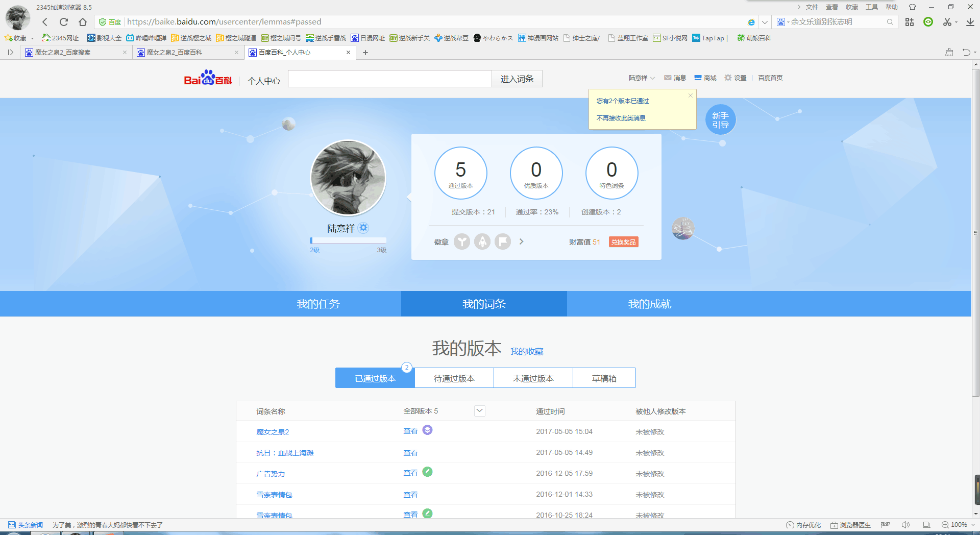Expand the address bar history dropdown

pyautogui.click(x=765, y=22)
